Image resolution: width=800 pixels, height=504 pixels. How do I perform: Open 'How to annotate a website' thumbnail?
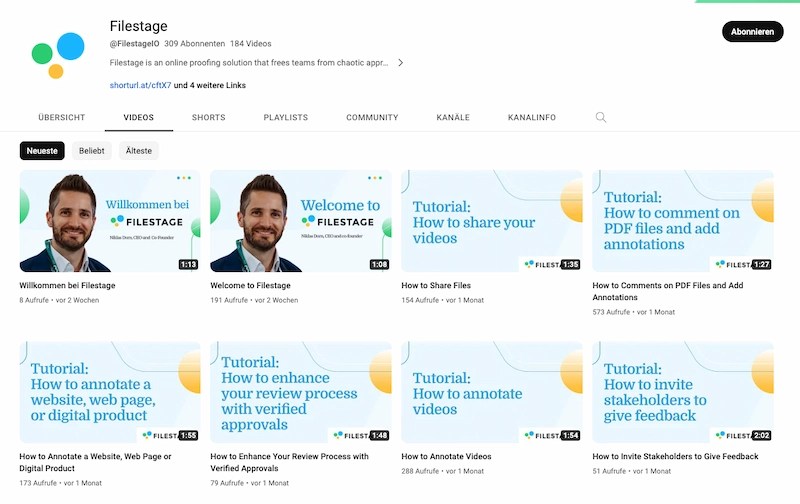click(x=110, y=392)
